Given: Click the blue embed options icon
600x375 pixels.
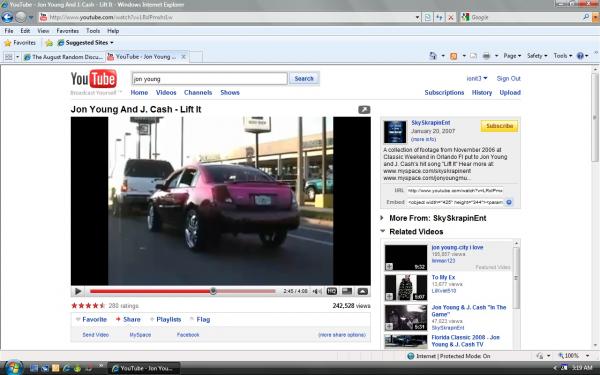Looking at the screenshot, I should (x=509, y=202).
